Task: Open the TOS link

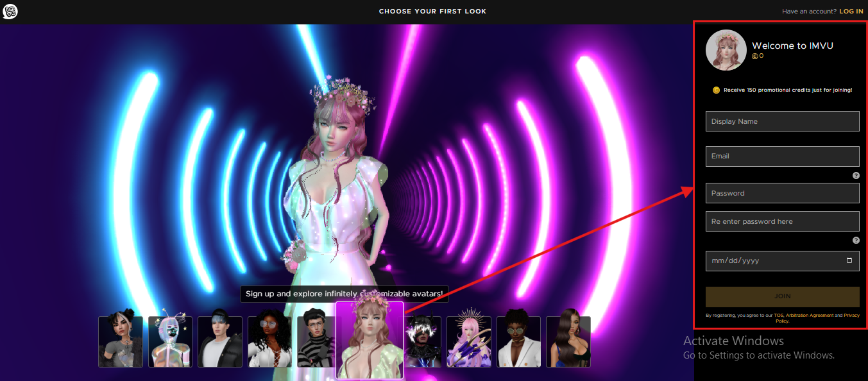Action: [779, 316]
